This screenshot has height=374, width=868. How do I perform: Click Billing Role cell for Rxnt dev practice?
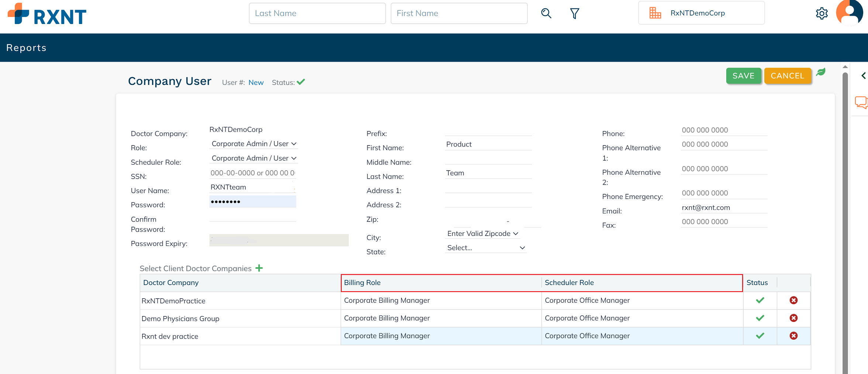tap(441, 336)
